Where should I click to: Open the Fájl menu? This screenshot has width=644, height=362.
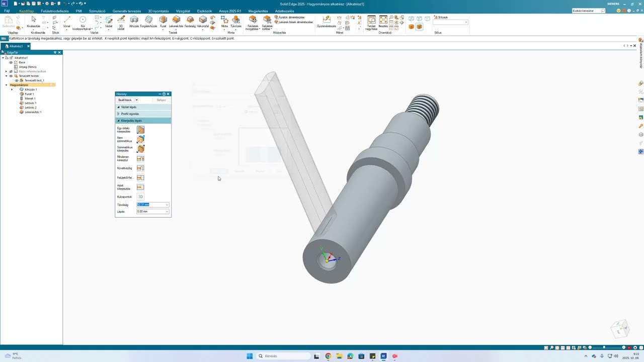(x=7, y=11)
